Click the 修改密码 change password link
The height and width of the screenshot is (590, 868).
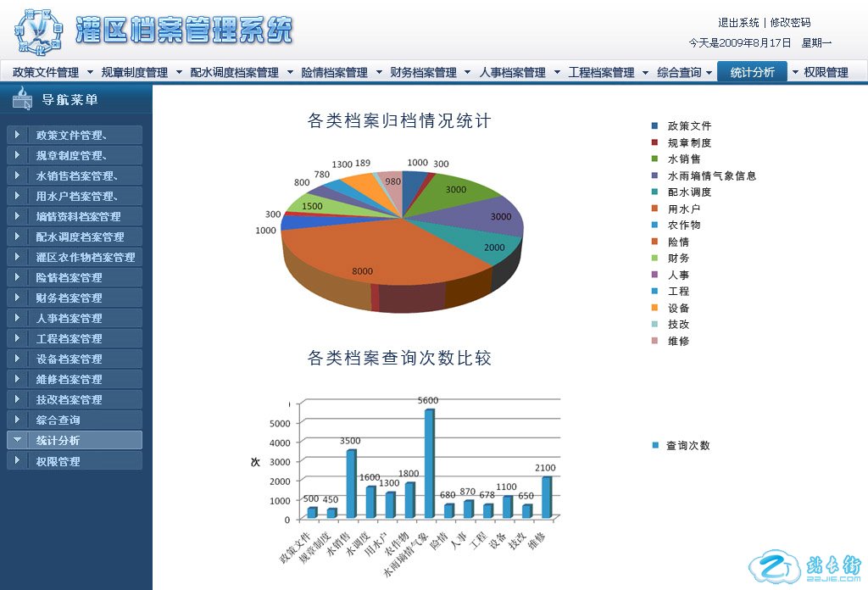(790, 23)
